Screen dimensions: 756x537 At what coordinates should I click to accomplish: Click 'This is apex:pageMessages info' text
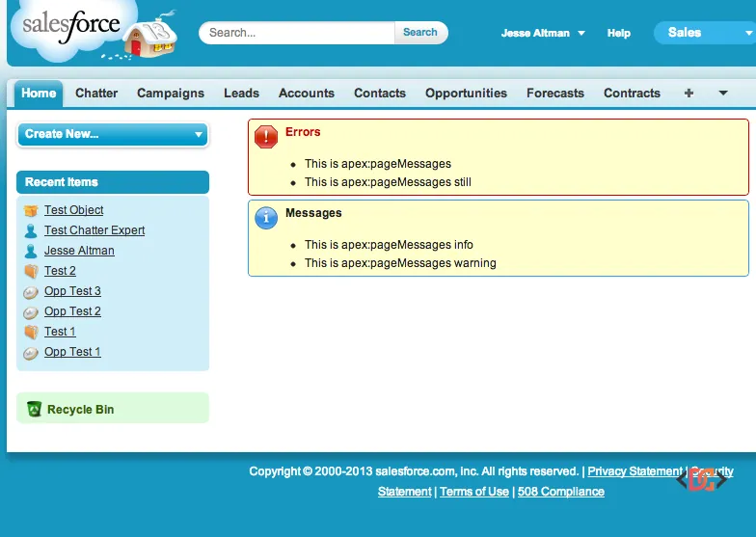coord(389,245)
